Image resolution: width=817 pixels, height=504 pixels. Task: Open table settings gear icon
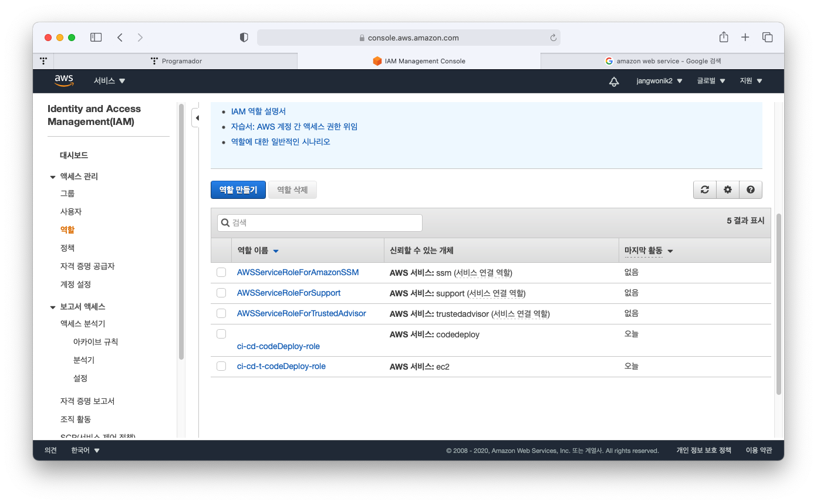pyautogui.click(x=728, y=190)
